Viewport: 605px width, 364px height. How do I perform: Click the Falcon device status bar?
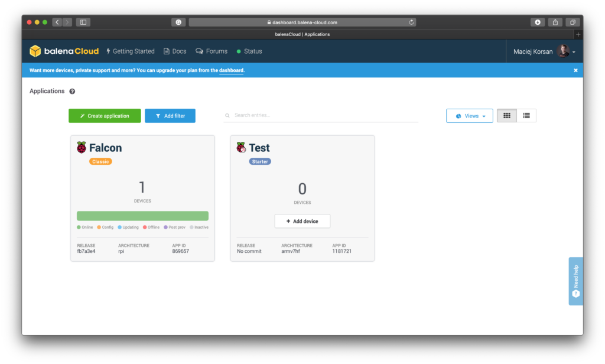tap(142, 216)
